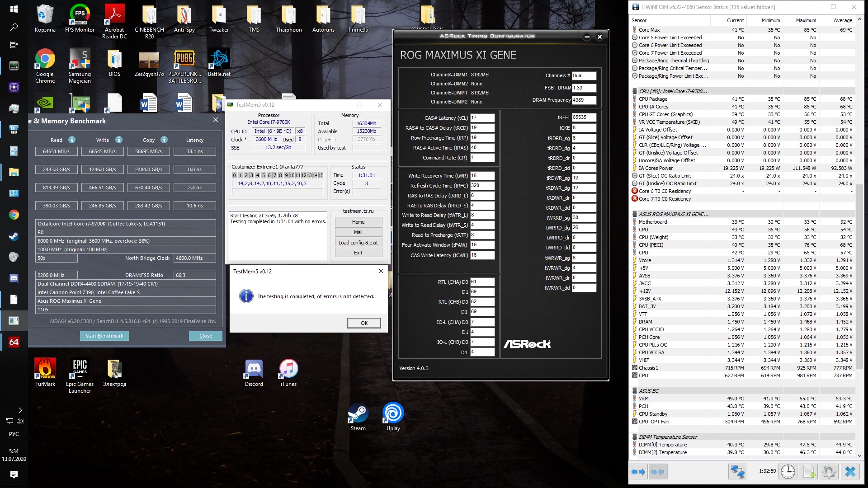Start logging with the sheet-plus icon
Screen dimensions: 868x488
click(809, 472)
